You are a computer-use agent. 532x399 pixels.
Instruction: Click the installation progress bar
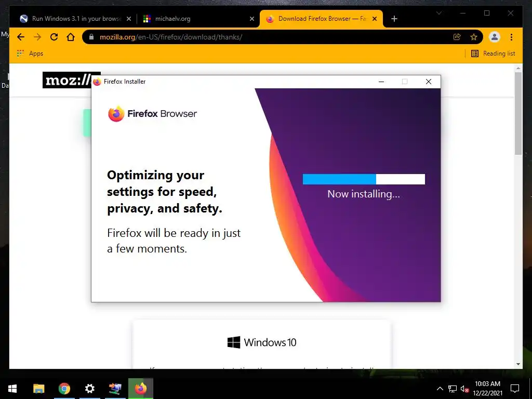click(364, 179)
